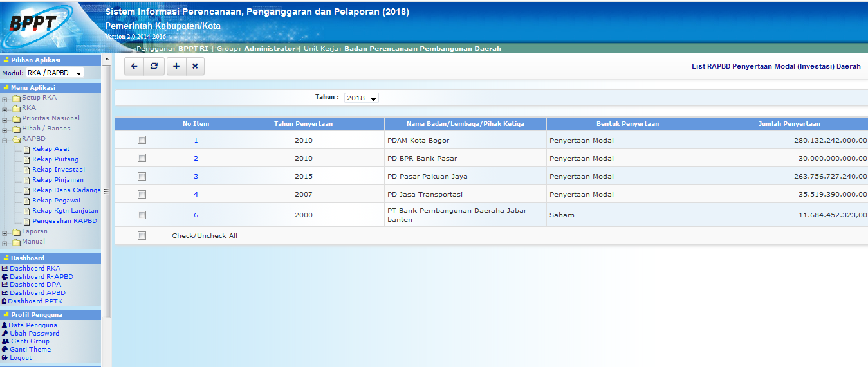Click the X delete toolbar icon
This screenshot has height=367, width=868.
(x=195, y=66)
